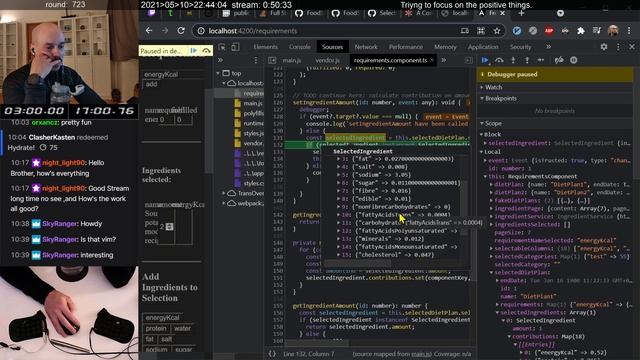Click the pretty-print braces icon
This screenshot has width=640, height=360.
point(272,354)
